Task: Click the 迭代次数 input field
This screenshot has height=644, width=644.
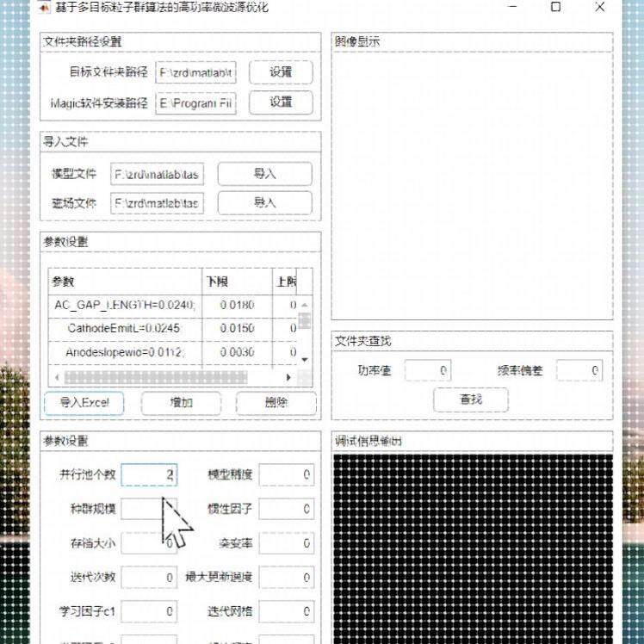Action: 149,578
